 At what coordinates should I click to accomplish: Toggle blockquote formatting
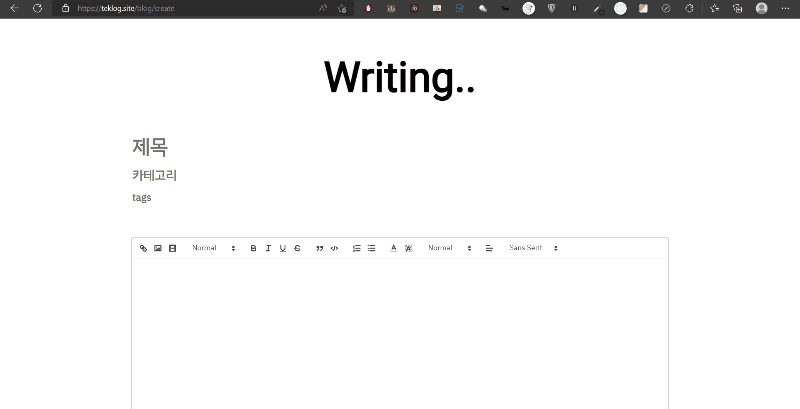click(319, 248)
